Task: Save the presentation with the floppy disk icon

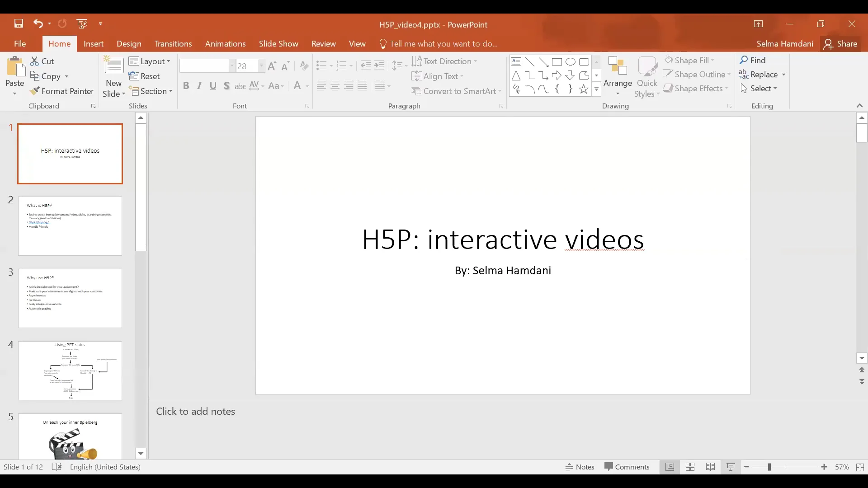Action: pos(19,23)
